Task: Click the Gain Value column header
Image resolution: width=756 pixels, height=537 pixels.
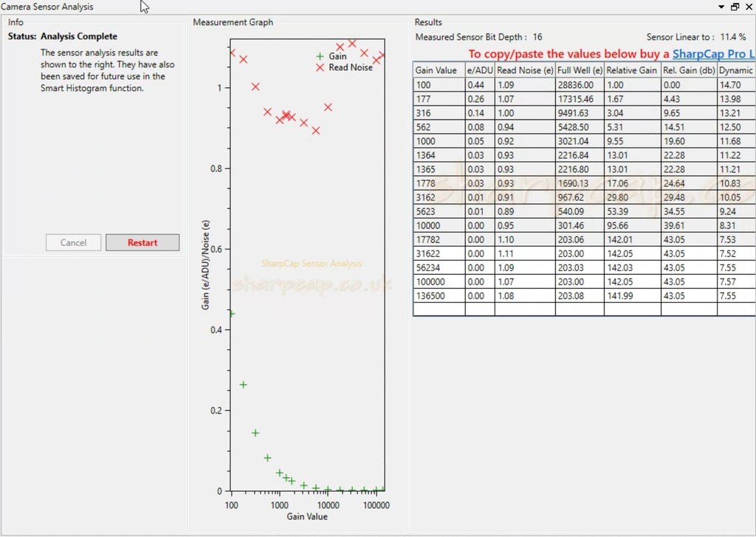Action: click(439, 70)
